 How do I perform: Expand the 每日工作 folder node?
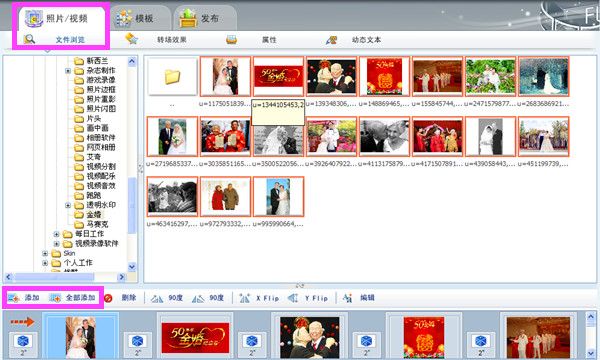click(x=56, y=234)
